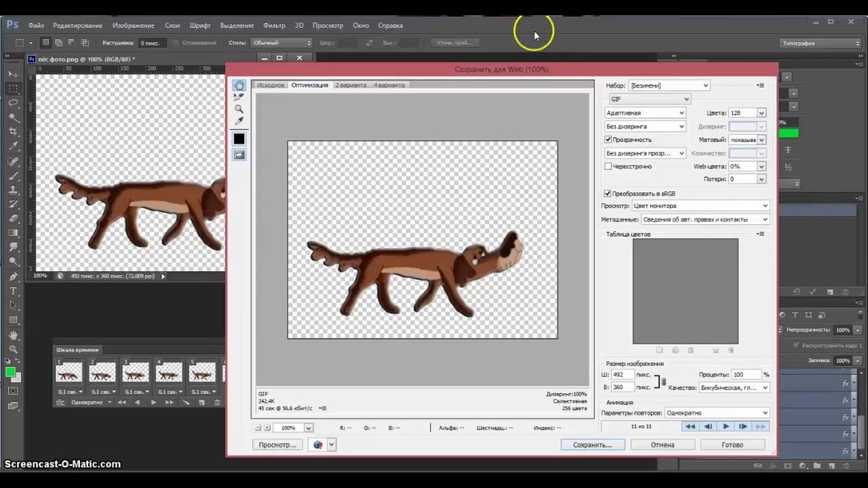Toggle slices visibility icon below black swatch
Screen dimensions: 868x488
[x=239, y=155]
